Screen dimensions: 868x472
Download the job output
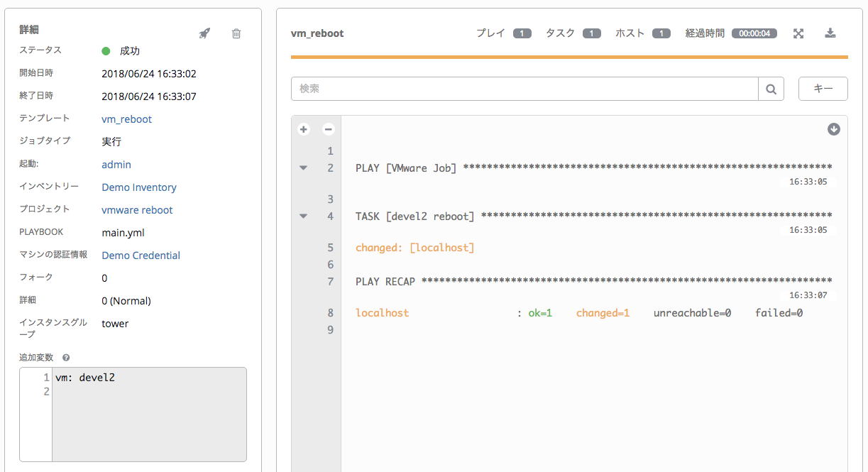(x=830, y=33)
